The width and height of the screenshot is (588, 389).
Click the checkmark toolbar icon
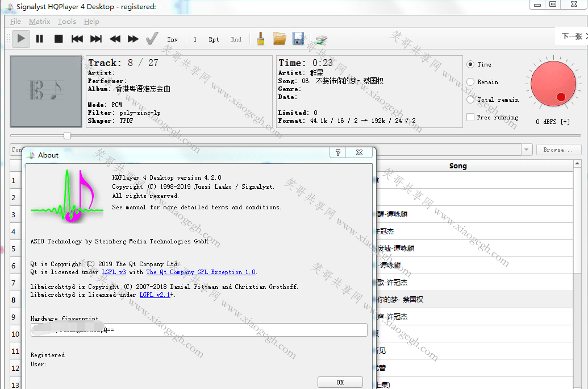pyautogui.click(x=152, y=39)
